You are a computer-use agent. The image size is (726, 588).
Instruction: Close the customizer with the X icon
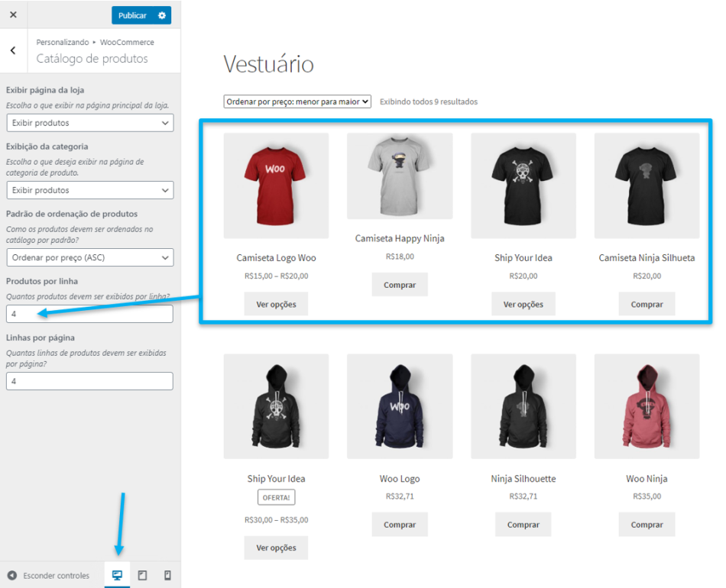coord(14,15)
